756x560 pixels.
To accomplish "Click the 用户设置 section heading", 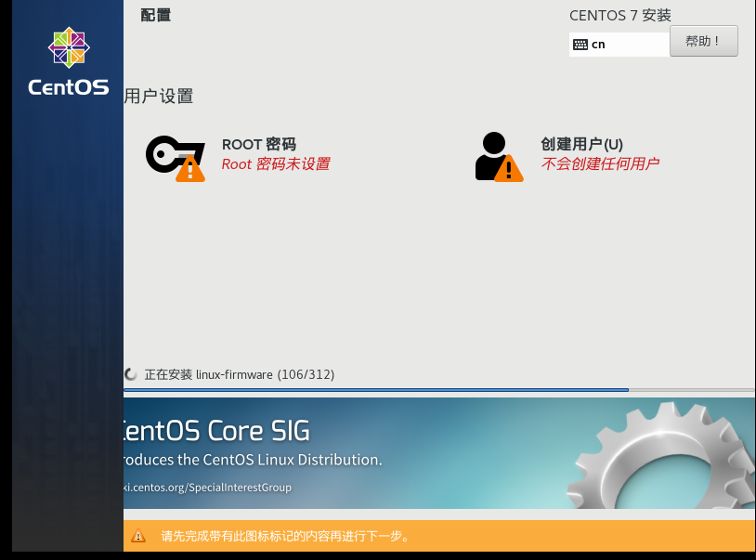I will (x=159, y=96).
